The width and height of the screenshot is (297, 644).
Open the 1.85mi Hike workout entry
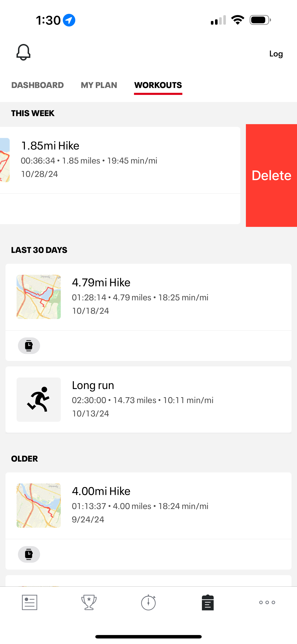coord(120,160)
